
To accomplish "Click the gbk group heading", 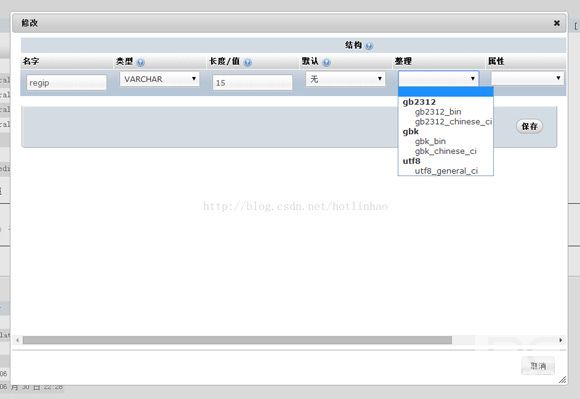I will tap(411, 131).
